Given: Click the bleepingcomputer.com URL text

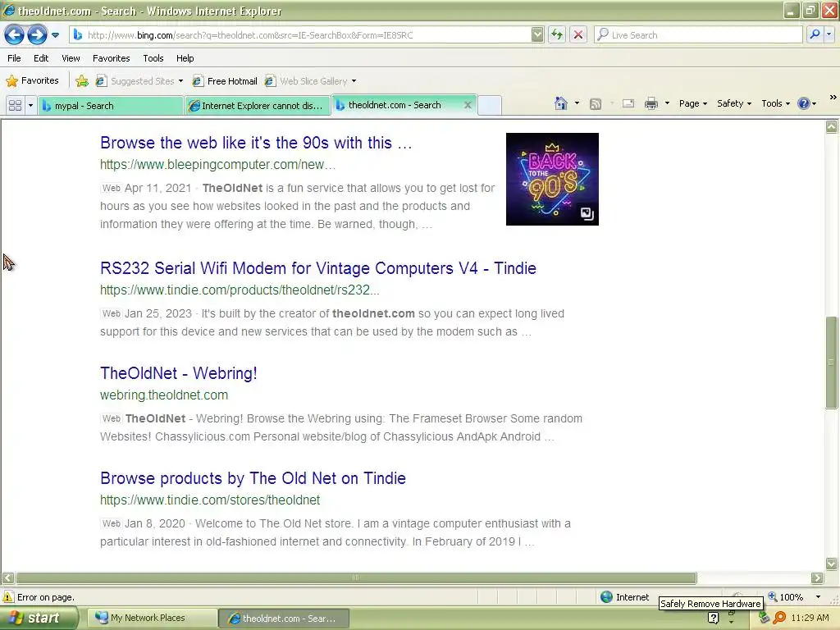Looking at the screenshot, I should click(x=217, y=164).
